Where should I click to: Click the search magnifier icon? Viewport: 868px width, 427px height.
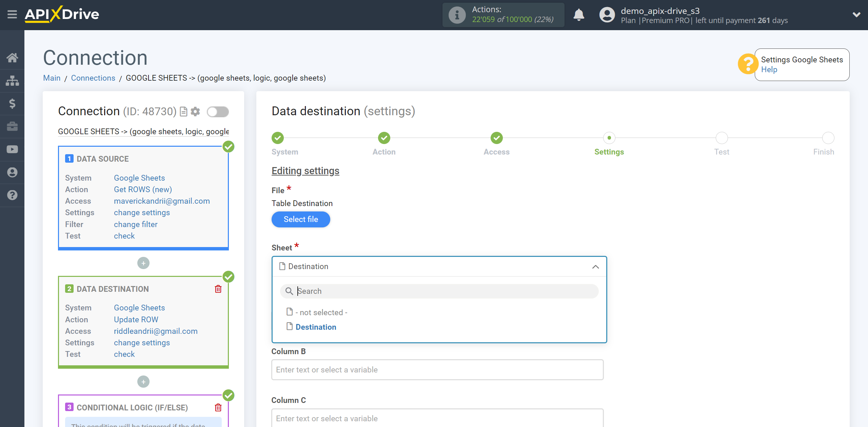(289, 291)
